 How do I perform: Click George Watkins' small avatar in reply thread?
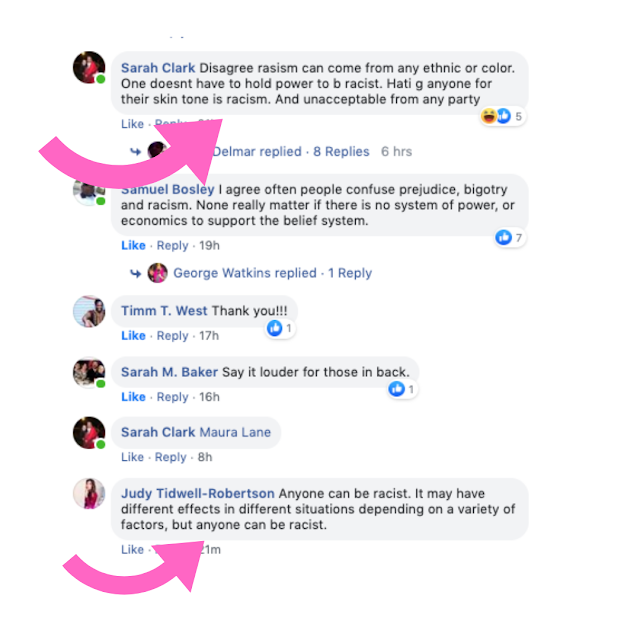click(x=158, y=273)
